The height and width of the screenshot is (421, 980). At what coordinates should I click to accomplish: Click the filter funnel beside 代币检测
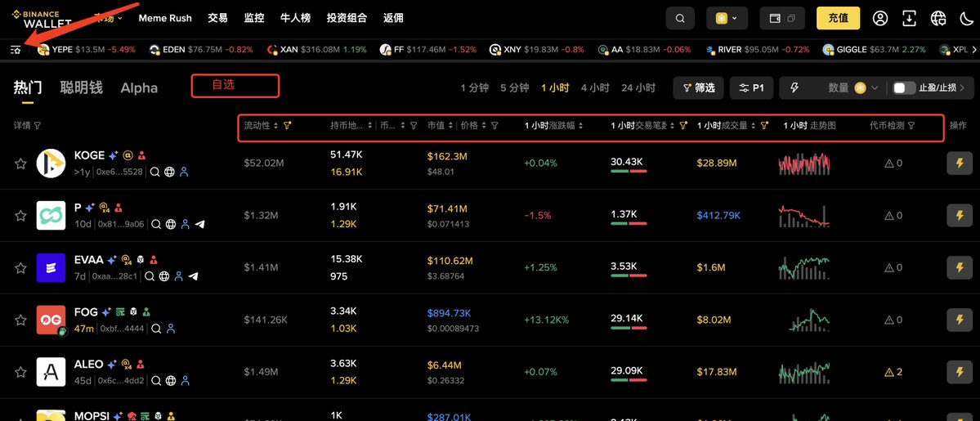(x=911, y=126)
